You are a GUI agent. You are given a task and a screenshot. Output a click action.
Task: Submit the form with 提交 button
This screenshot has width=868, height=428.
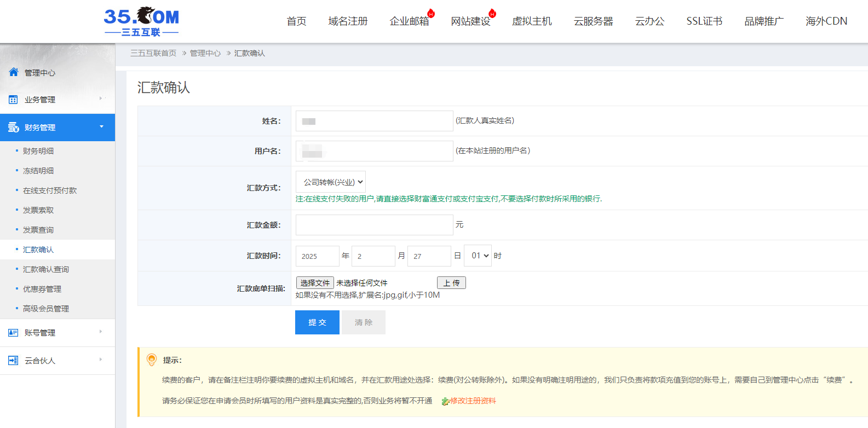pos(317,322)
